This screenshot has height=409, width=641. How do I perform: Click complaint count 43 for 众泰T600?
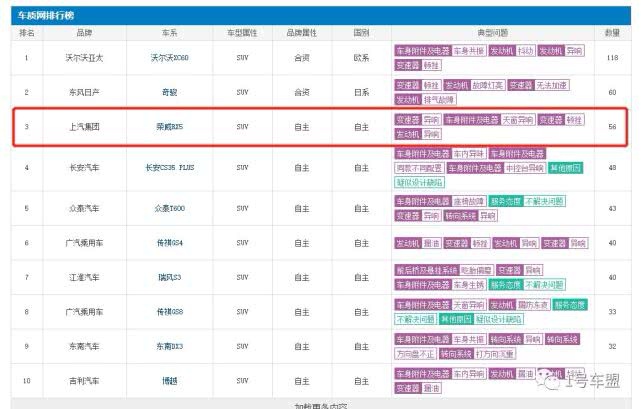pos(612,209)
